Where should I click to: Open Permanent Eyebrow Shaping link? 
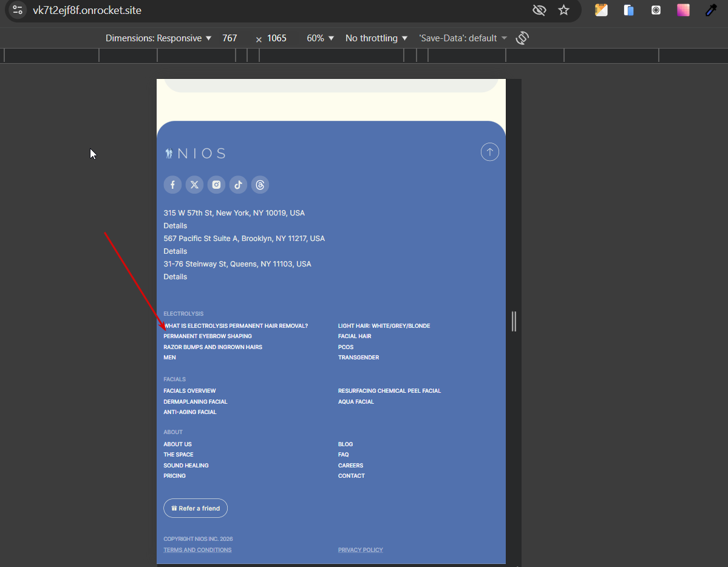[208, 336]
